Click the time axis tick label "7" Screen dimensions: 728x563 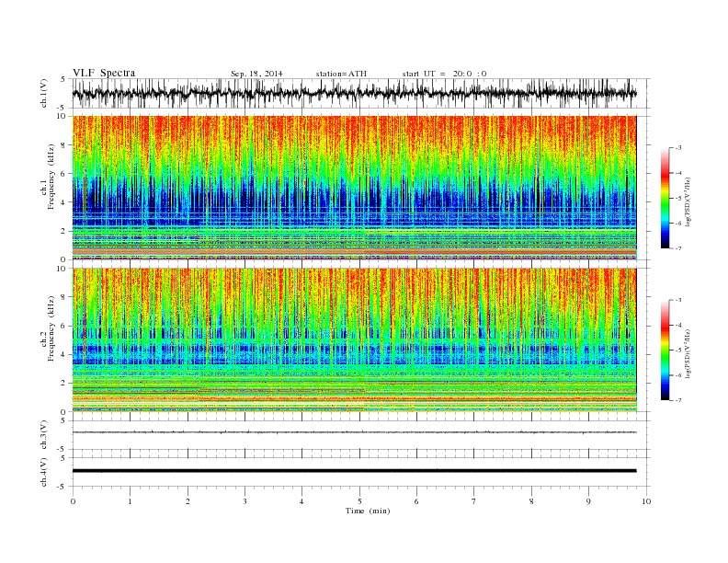pos(474,501)
